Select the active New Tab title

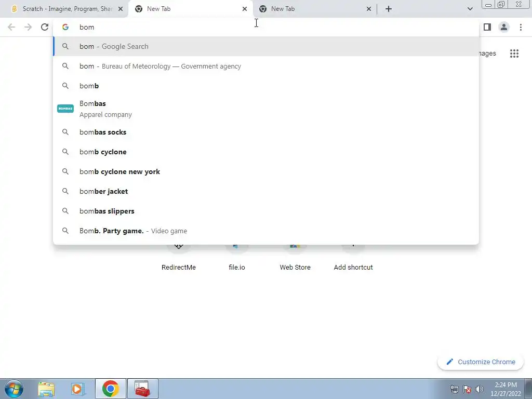tap(159, 9)
